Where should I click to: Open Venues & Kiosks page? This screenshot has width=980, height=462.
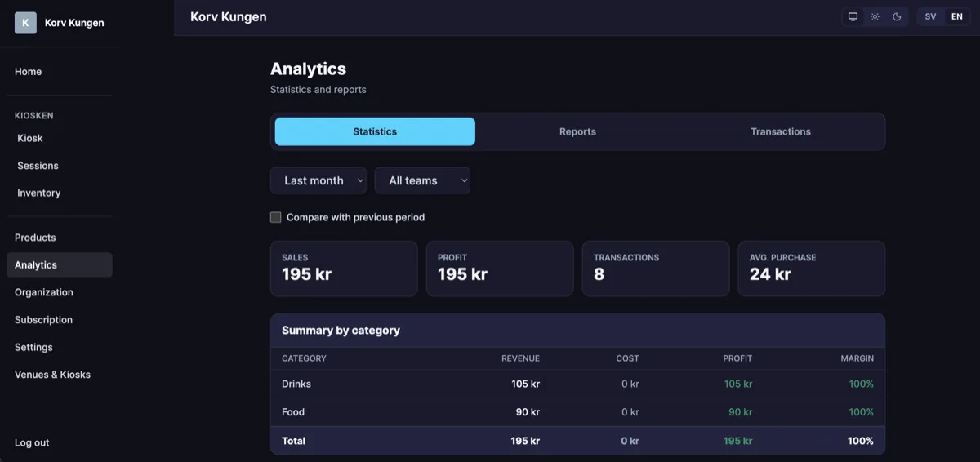(52, 375)
